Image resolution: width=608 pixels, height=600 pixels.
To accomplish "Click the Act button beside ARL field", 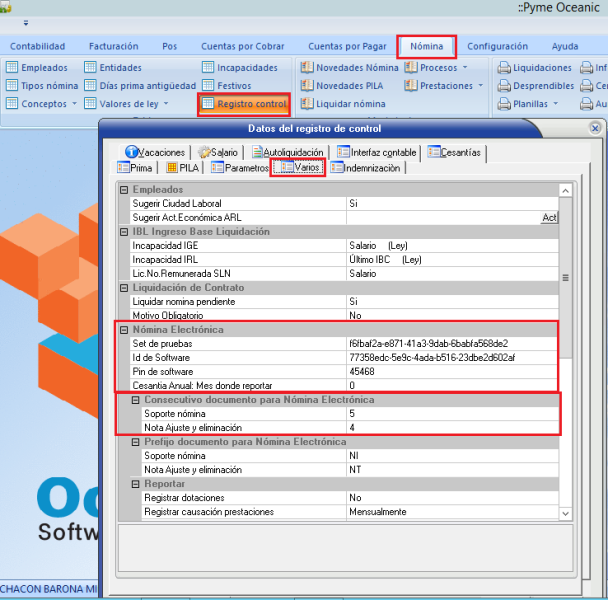I will coord(549,217).
